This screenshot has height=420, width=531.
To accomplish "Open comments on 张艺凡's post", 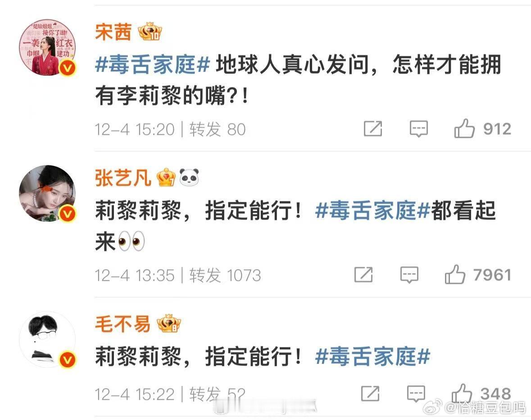I will click(409, 275).
